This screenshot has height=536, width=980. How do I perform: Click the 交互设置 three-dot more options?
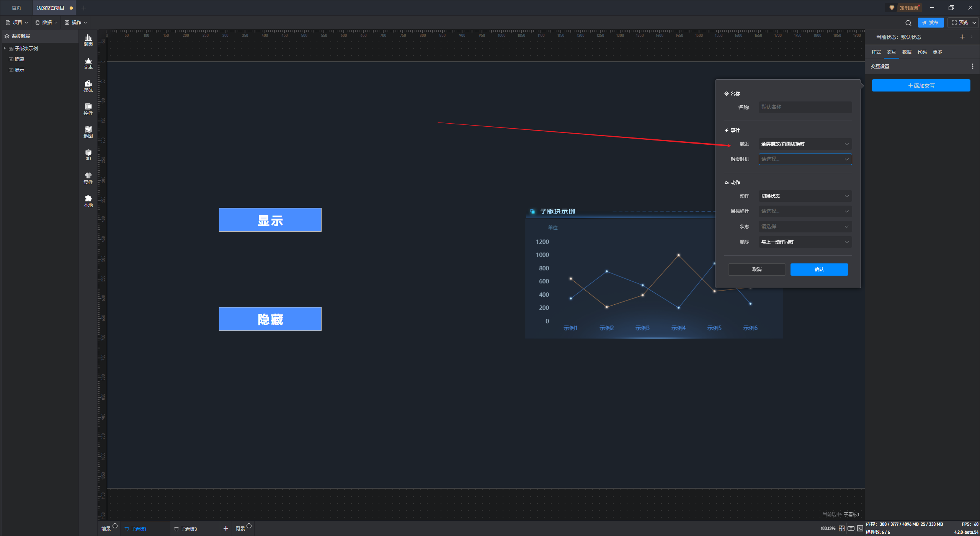tap(972, 66)
